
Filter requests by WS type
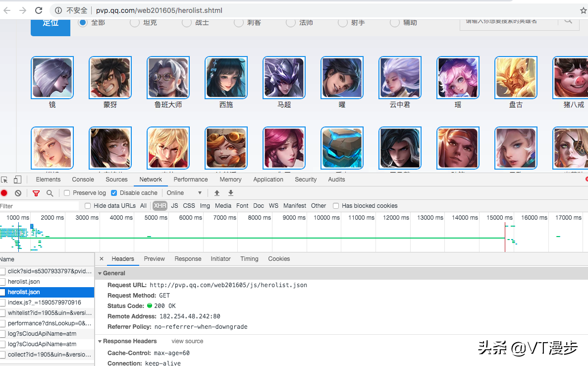coord(274,206)
